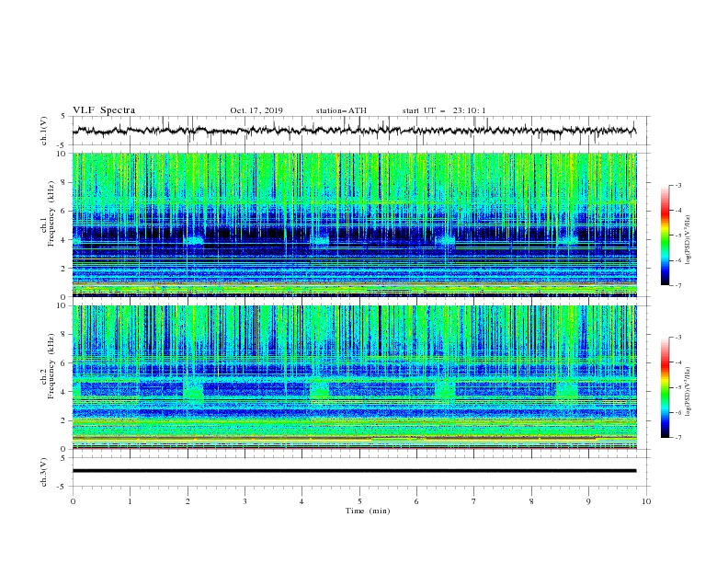Click the time axis tick label '7'
This screenshot has width=728, height=563.
coord(474,501)
